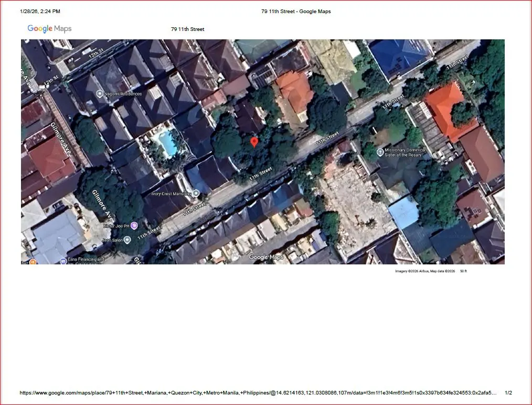Open the Google Maps URL in footer
The image size is (532, 405).
pyautogui.click(x=258, y=392)
